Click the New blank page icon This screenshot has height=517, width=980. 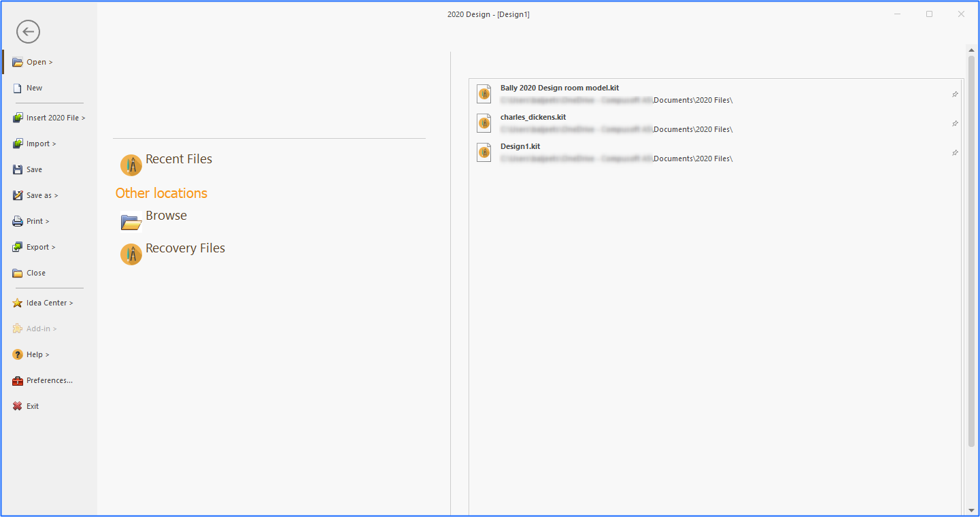pyautogui.click(x=18, y=88)
